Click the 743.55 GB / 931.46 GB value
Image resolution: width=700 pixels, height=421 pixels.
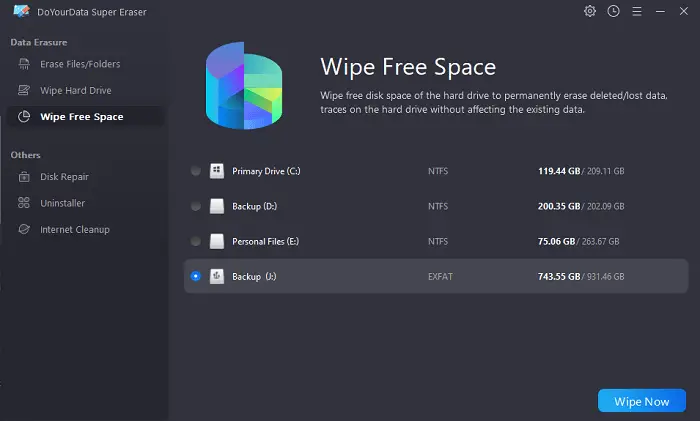581,276
